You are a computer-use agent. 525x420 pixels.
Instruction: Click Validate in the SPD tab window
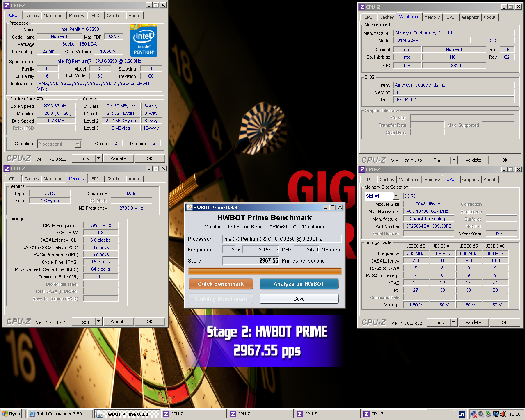473,322
